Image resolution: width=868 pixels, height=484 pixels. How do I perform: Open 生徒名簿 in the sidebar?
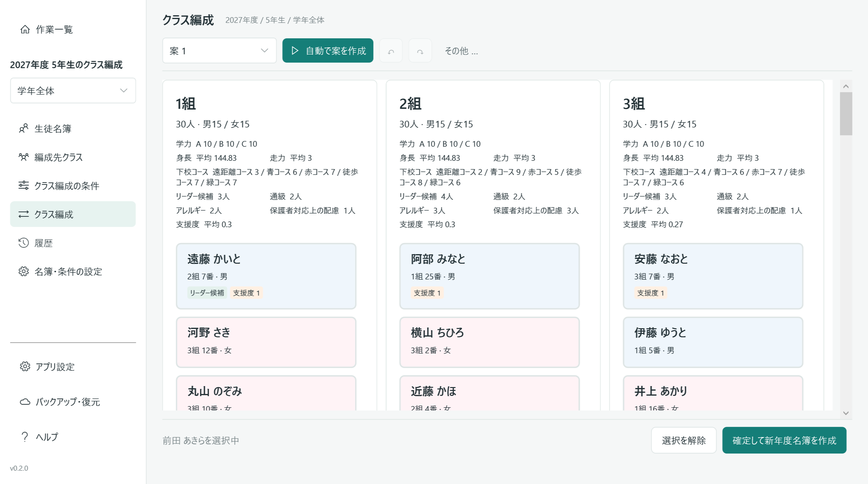coord(73,128)
